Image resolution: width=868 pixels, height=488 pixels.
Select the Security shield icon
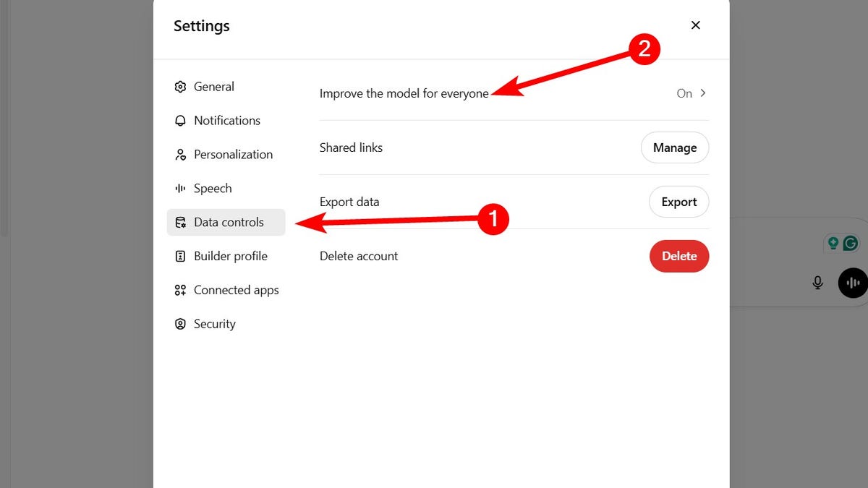(179, 323)
